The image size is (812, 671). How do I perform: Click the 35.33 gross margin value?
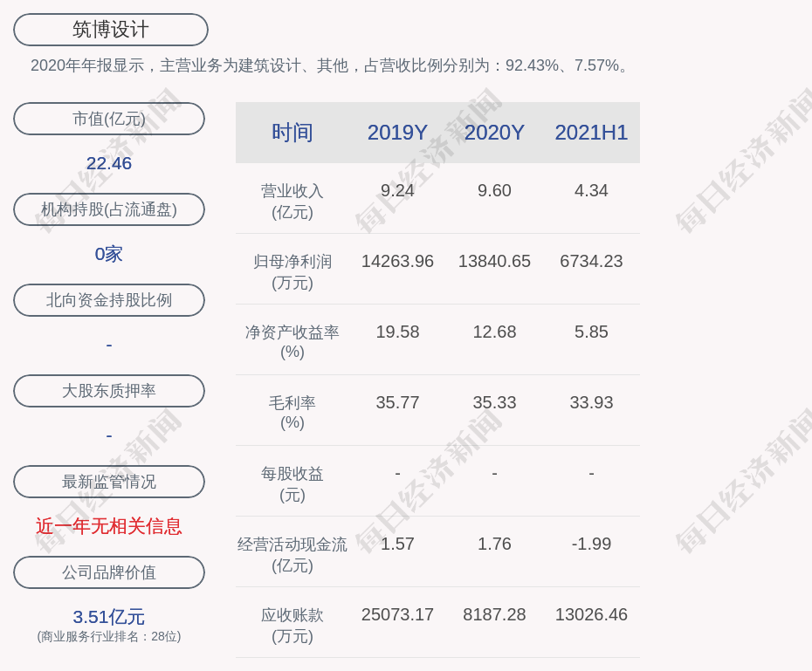tap(494, 402)
